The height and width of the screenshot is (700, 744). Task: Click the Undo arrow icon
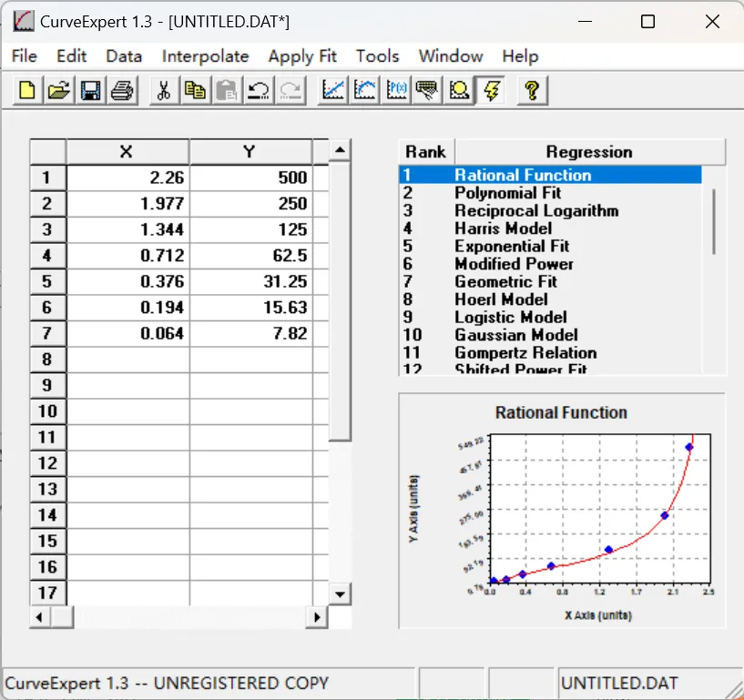[259, 90]
